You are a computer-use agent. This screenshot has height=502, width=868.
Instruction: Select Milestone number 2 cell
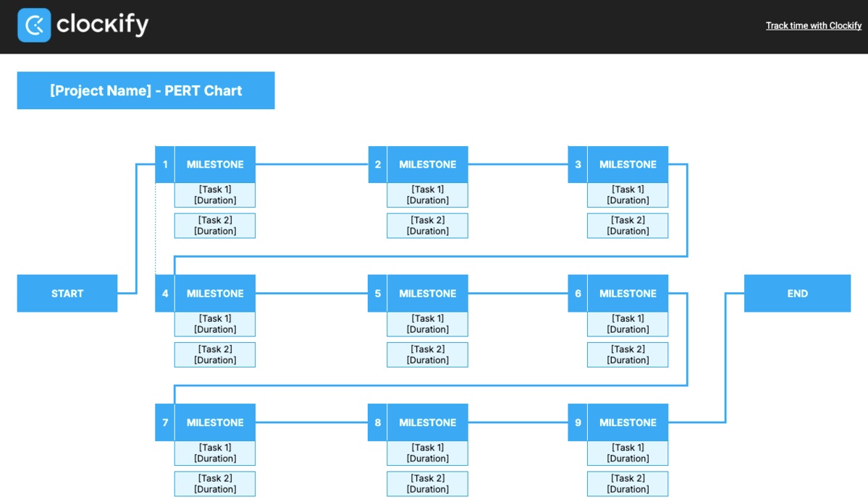378,164
